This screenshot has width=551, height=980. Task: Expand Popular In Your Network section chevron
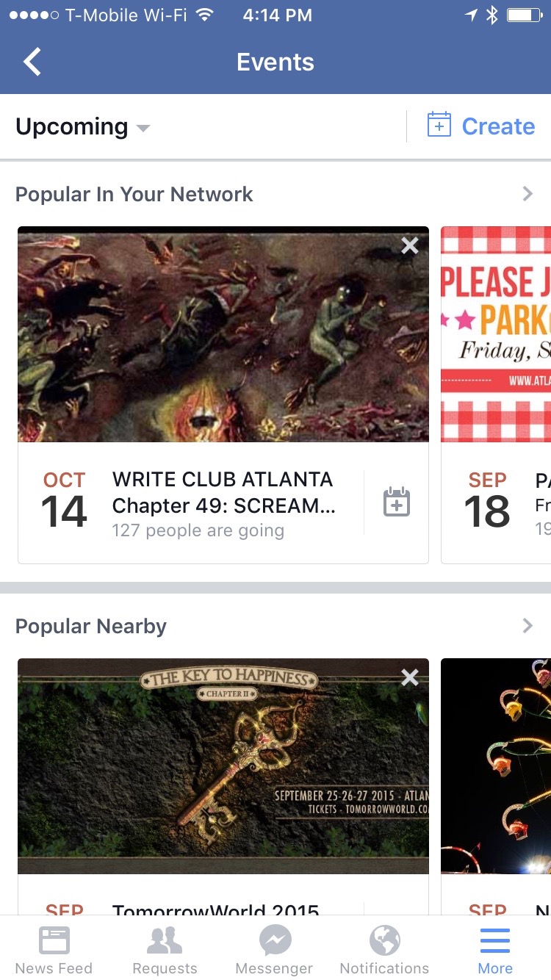[527, 194]
